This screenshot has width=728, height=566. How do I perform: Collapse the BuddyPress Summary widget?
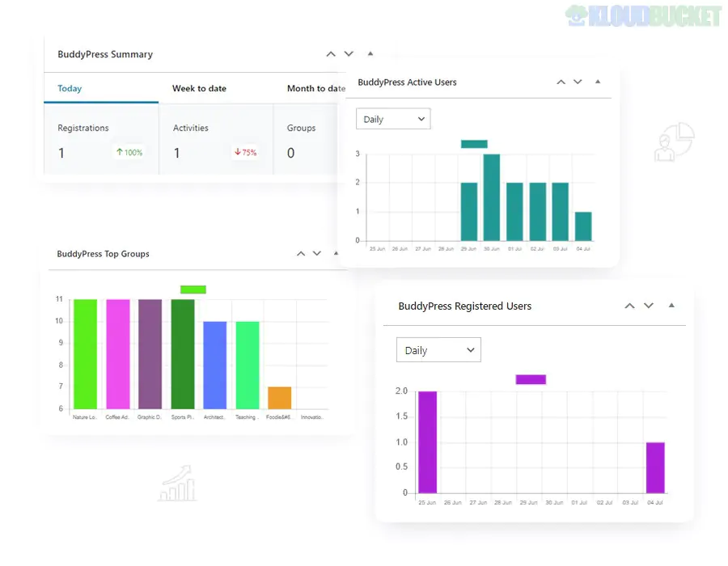(x=370, y=53)
